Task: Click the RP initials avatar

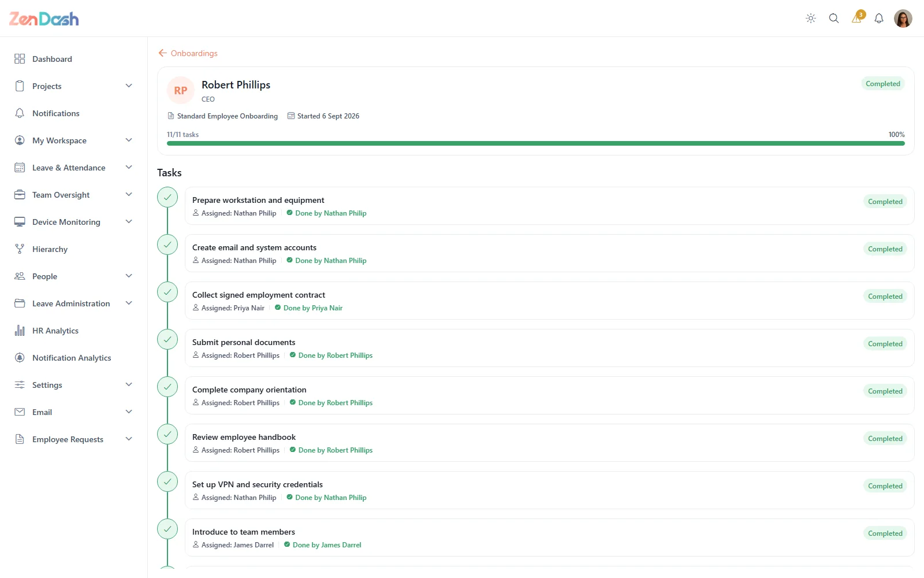Action: pos(181,91)
